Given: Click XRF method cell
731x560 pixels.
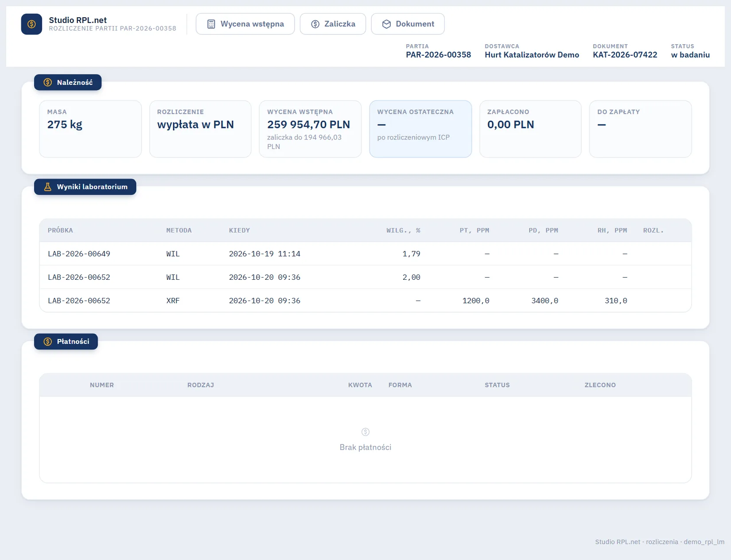Looking at the screenshot, I should (173, 301).
